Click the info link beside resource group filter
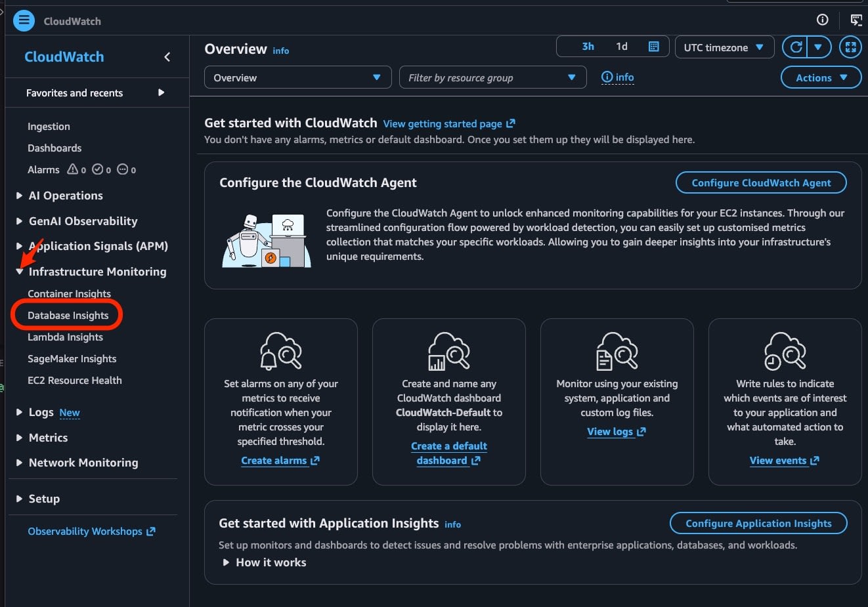868x607 pixels. (x=618, y=77)
